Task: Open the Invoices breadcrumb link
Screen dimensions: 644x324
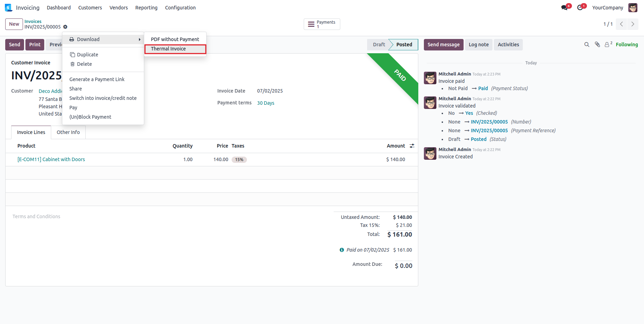Action: pyautogui.click(x=33, y=21)
